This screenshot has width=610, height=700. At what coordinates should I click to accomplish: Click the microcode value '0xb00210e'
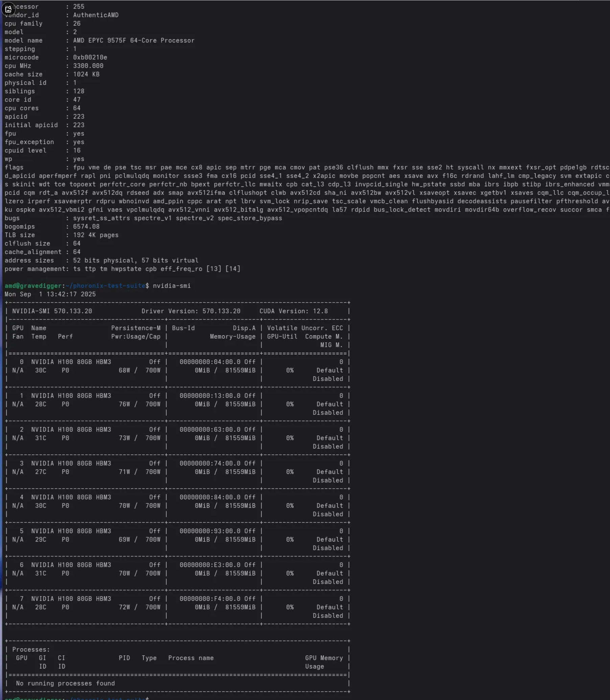(90, 57)
